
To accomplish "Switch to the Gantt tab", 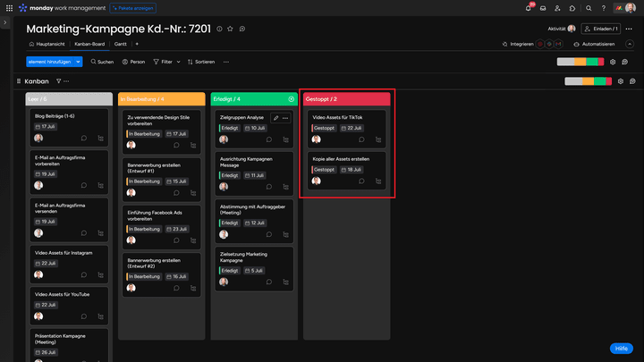I will (118, 44).
